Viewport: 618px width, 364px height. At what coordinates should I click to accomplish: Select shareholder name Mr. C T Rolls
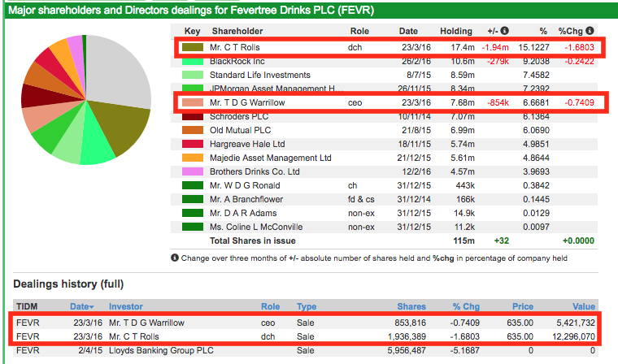click(x=234, y=47)
